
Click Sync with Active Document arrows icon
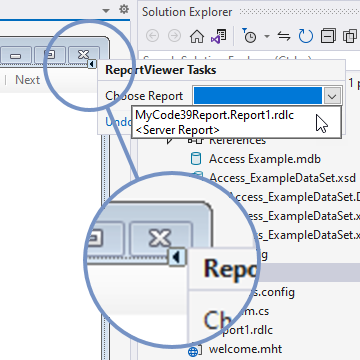284,36
